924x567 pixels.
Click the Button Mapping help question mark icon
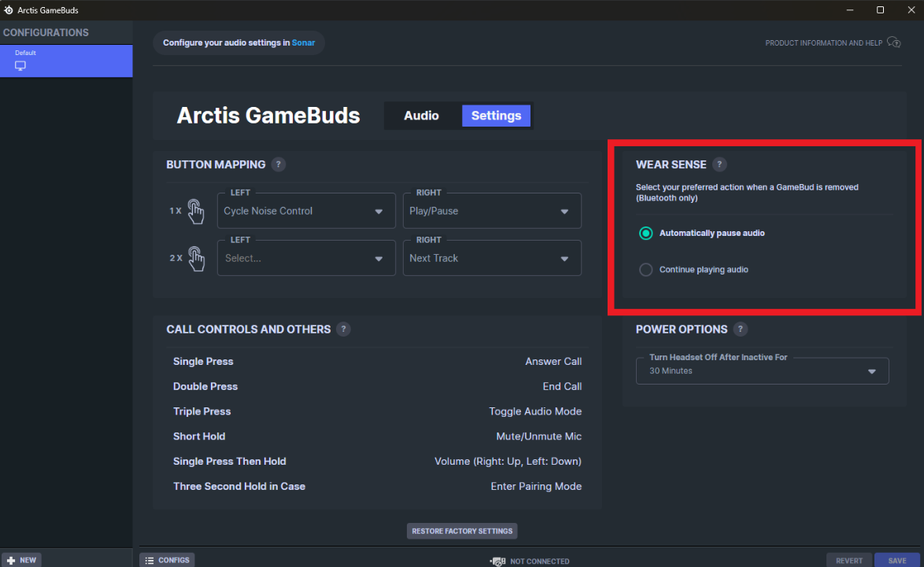[x=278, y=164]
